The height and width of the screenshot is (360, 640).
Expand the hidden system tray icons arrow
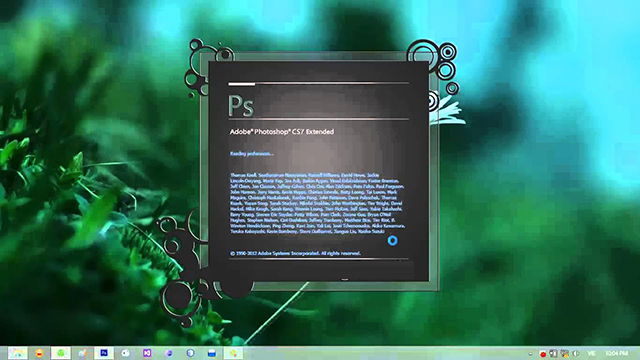click(x=530, y=354)
